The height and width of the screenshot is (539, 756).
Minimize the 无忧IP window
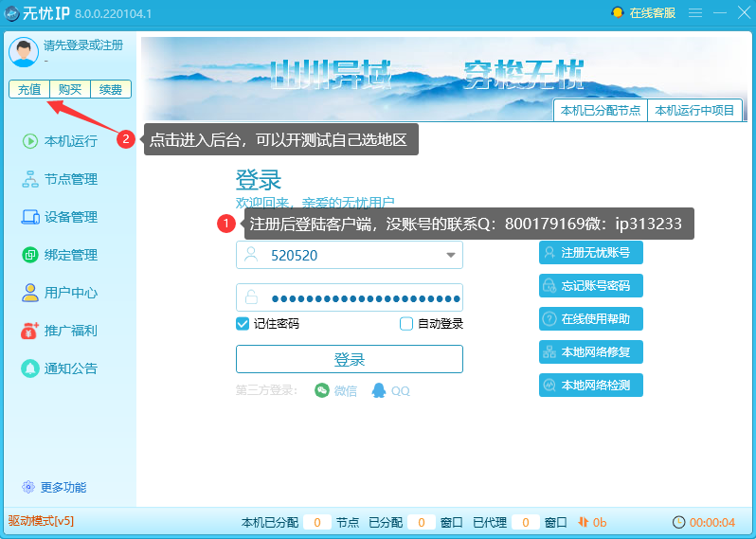pos(720,13)
